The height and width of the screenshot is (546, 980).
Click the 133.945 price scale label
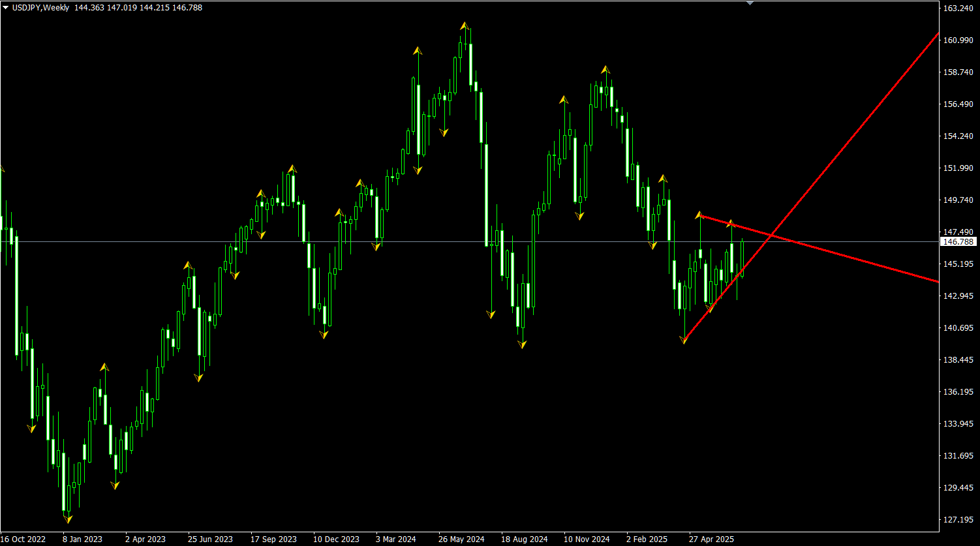coord(958,423)
